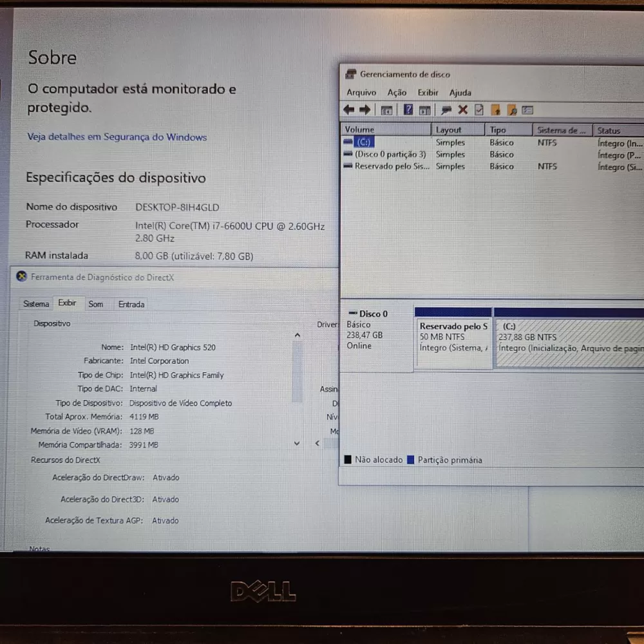Click the drive icon beside (C:) in volume list

(x=348, y=142)
